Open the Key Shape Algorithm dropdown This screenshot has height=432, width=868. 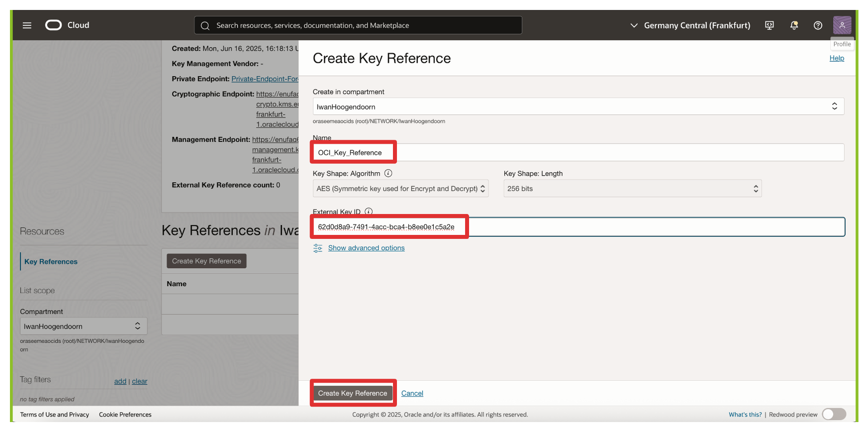(400, 189)
